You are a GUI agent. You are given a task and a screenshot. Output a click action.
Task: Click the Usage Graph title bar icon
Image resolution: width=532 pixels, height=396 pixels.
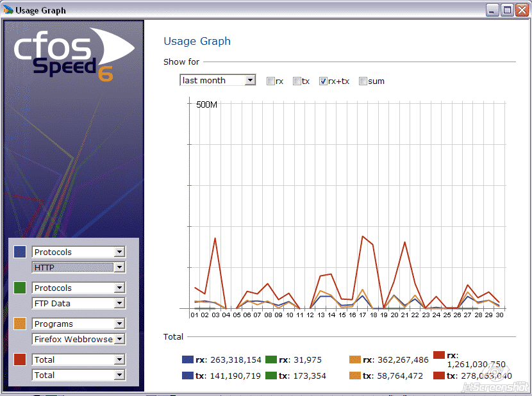[8, 10]
